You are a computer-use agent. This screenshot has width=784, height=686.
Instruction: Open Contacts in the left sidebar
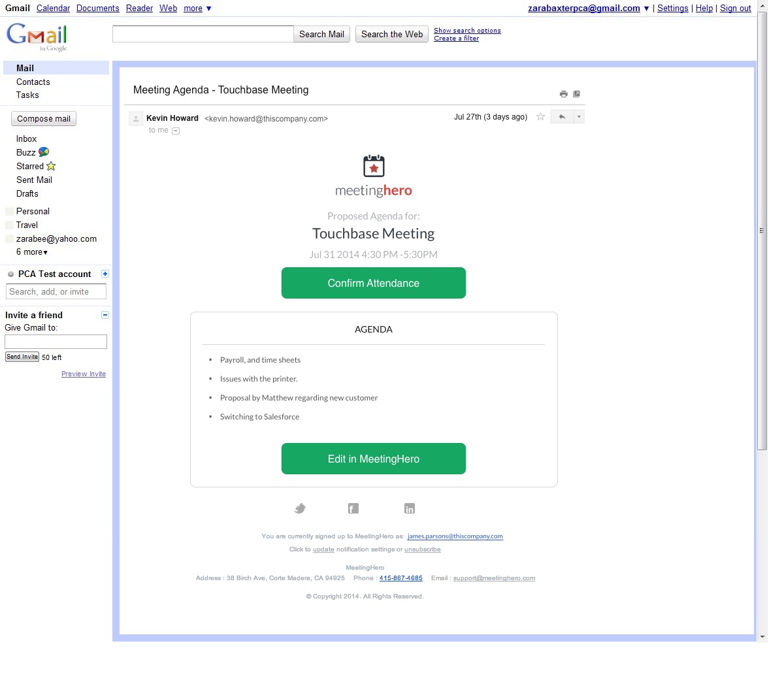(x=33, y=82)
